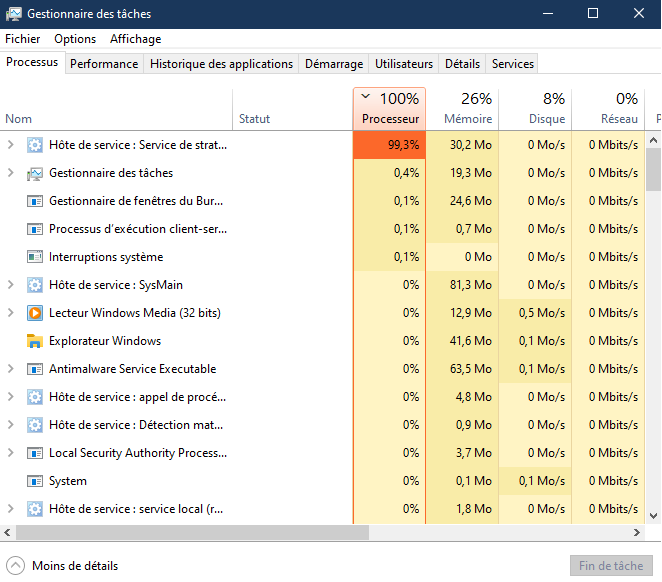Switch to the Performance tab
This screenshot has height=582, width=662.
pyautogui.click(x=104, y=64)
